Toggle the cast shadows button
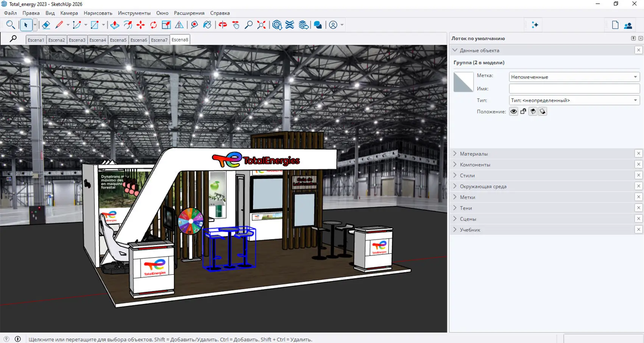This screenshot has height=343, width=644. (x=543, y=112)
